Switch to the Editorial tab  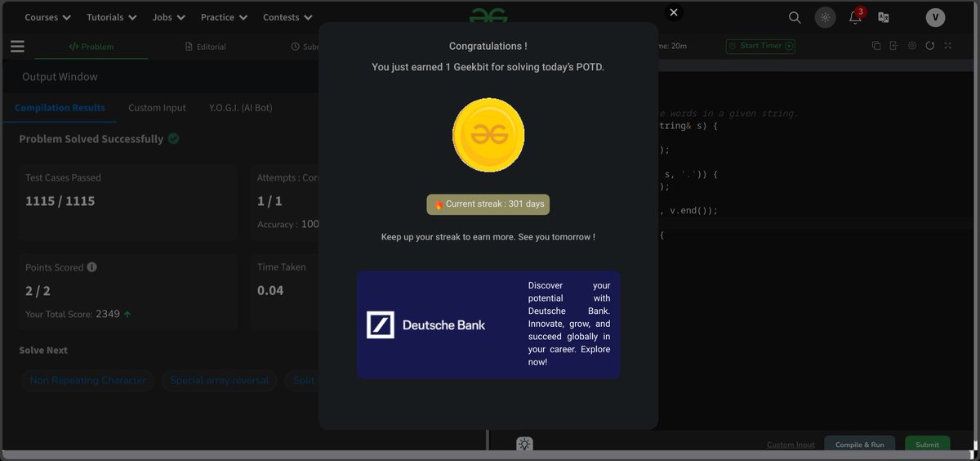(206, 47)
